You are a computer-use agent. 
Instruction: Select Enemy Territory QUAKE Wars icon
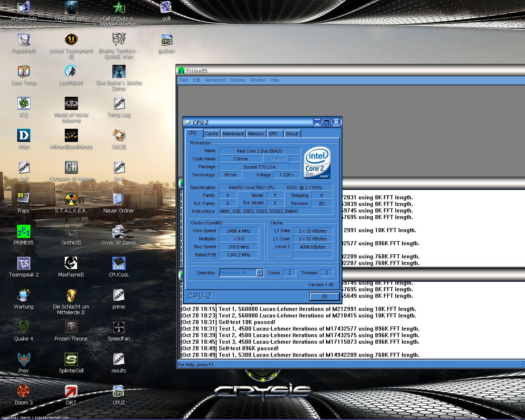tap(119, 39)
